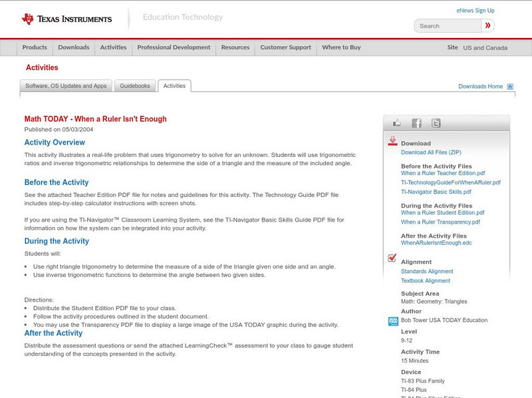This screenshot has width=532, height=398.
Task: Click the 15 Minutes activity time
Action: (x=414, y=361)
